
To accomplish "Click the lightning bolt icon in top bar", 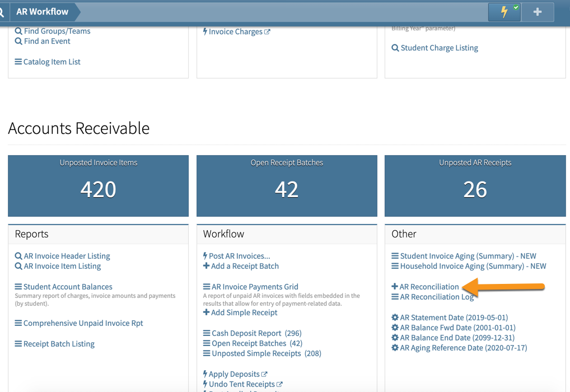I will tap(504, 12).
